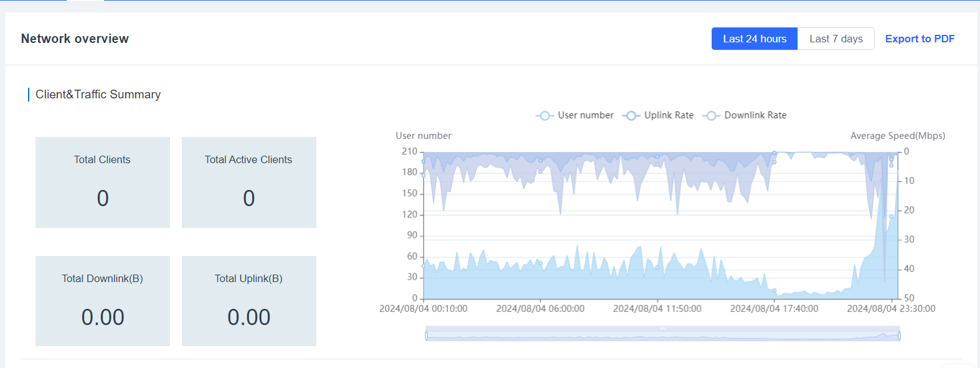
Task: Open the Total Clients card
Action: pos(103,182)
